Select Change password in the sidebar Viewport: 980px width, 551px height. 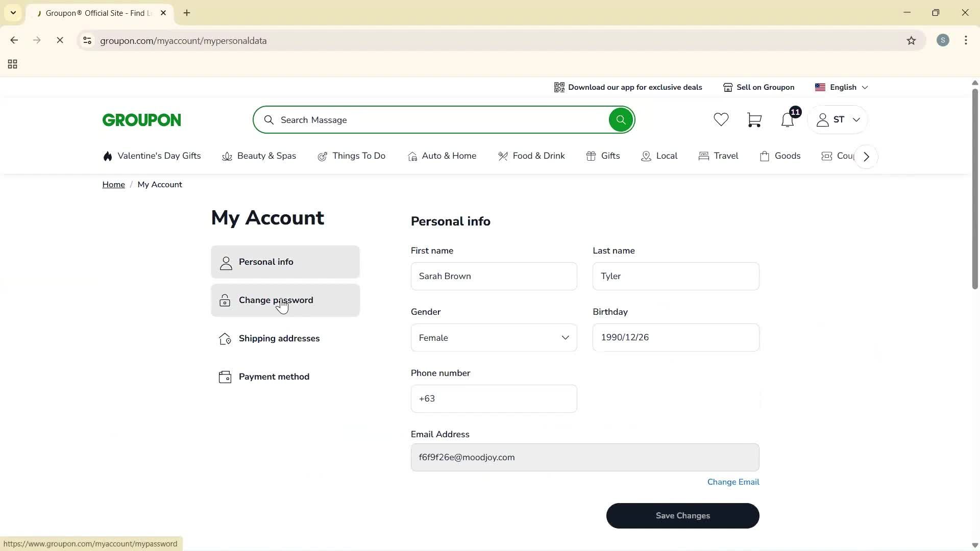(x=276, y=300)
